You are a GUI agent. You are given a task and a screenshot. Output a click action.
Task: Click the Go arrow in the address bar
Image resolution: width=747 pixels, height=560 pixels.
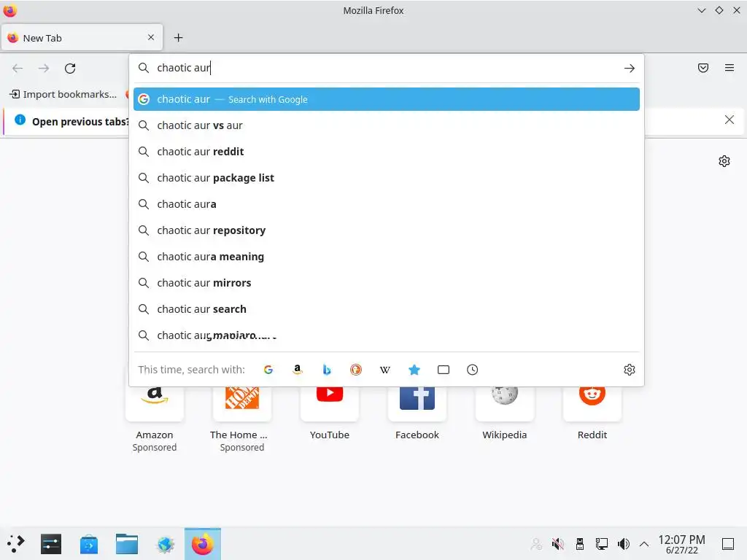[x=630, y=68]
